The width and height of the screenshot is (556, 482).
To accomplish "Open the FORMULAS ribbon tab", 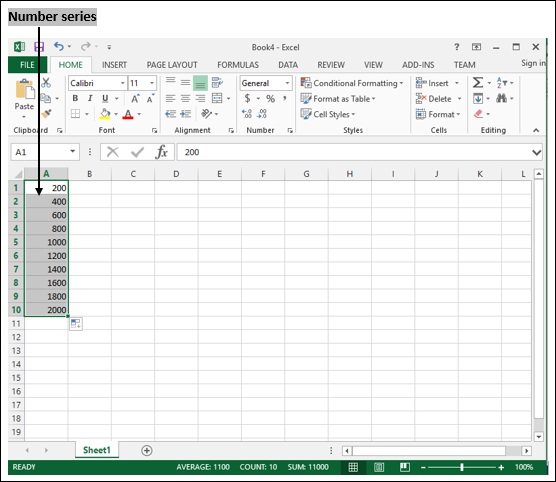I will pyautogui.click(x=238, y=65).
